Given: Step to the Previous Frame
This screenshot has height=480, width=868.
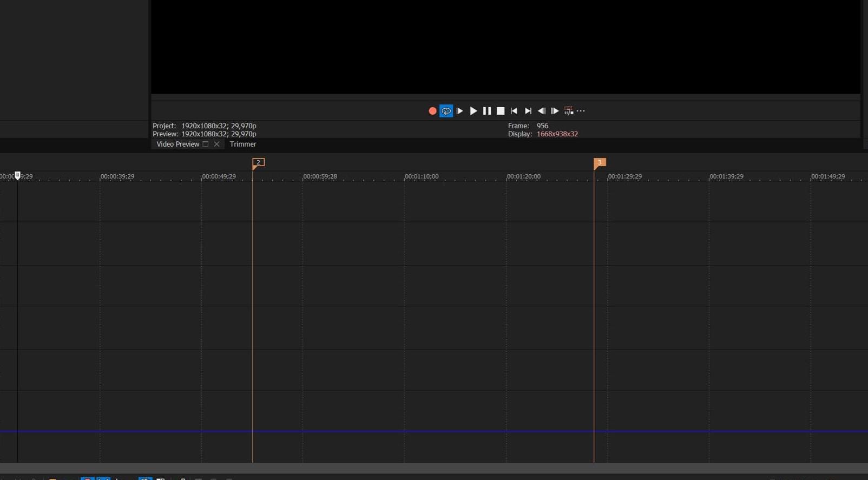Looking at the screenshot, I should pos(541,111).
